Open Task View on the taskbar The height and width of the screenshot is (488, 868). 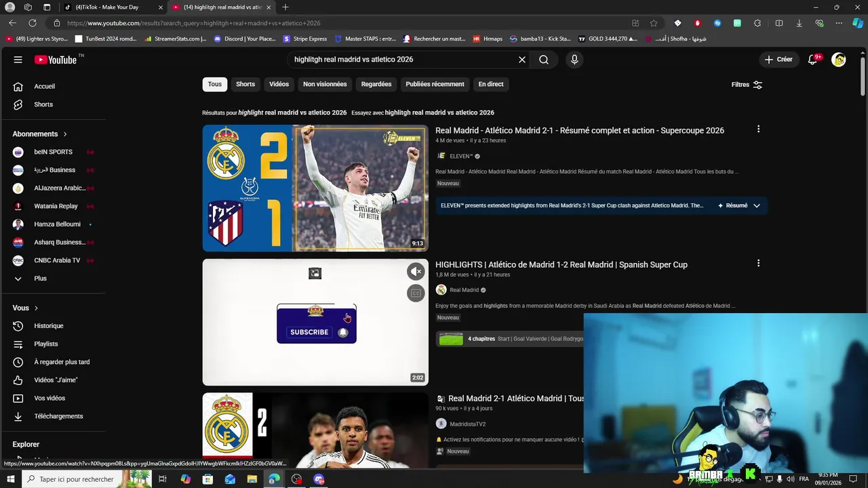[x=163, y=479]
